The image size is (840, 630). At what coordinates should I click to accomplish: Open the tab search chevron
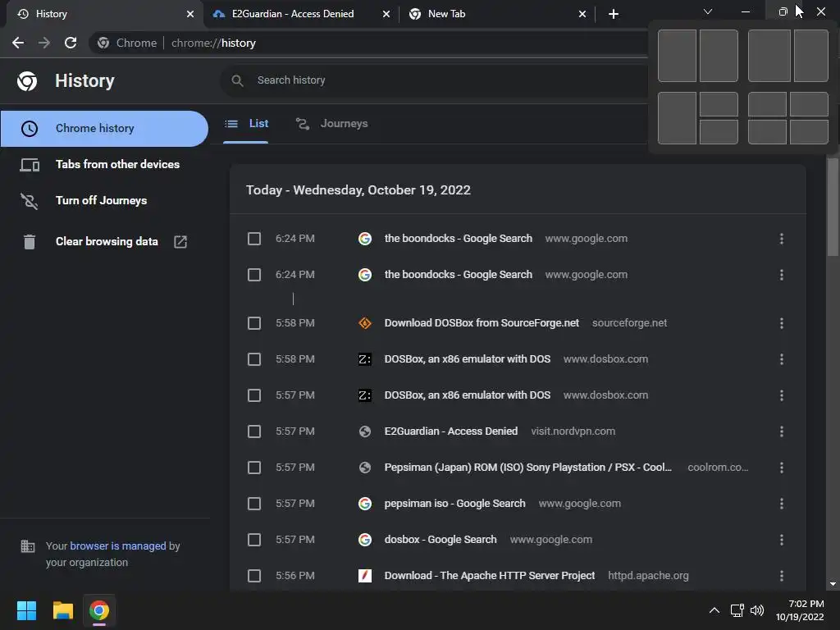(708, 11)
